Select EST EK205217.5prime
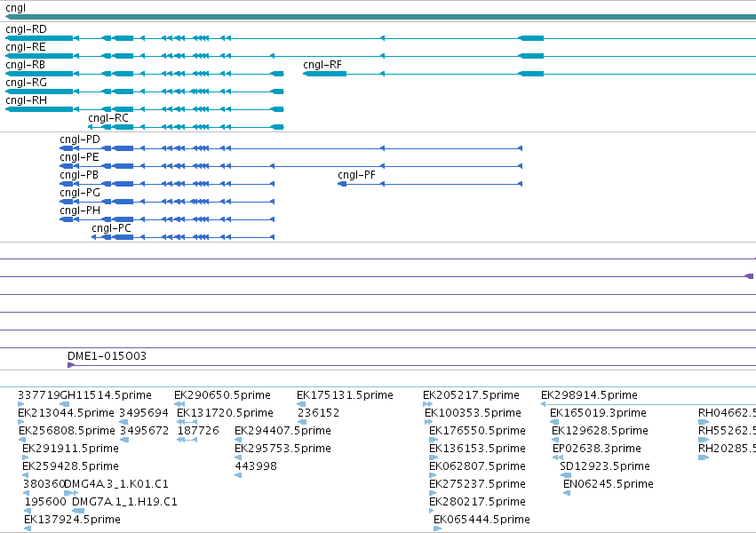Image resolution: width=756 pixels, height=533 pixels. pos(471,395)
